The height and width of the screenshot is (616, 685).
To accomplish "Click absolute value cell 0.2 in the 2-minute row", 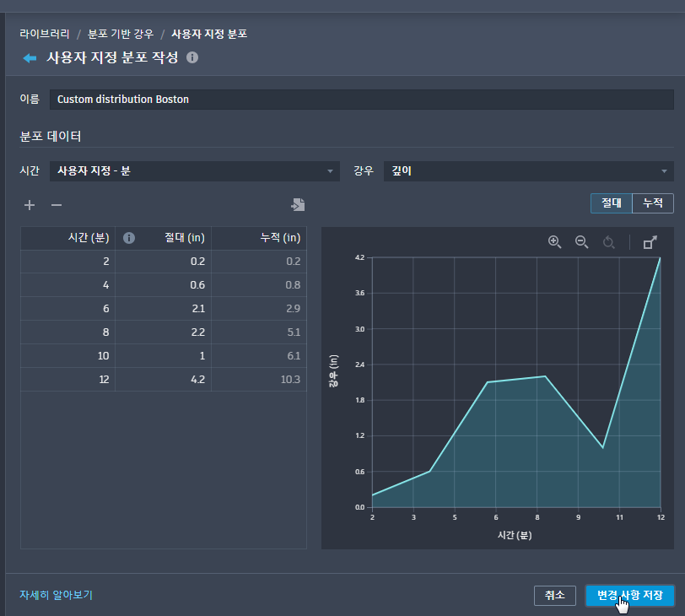I will click(164, 262).
